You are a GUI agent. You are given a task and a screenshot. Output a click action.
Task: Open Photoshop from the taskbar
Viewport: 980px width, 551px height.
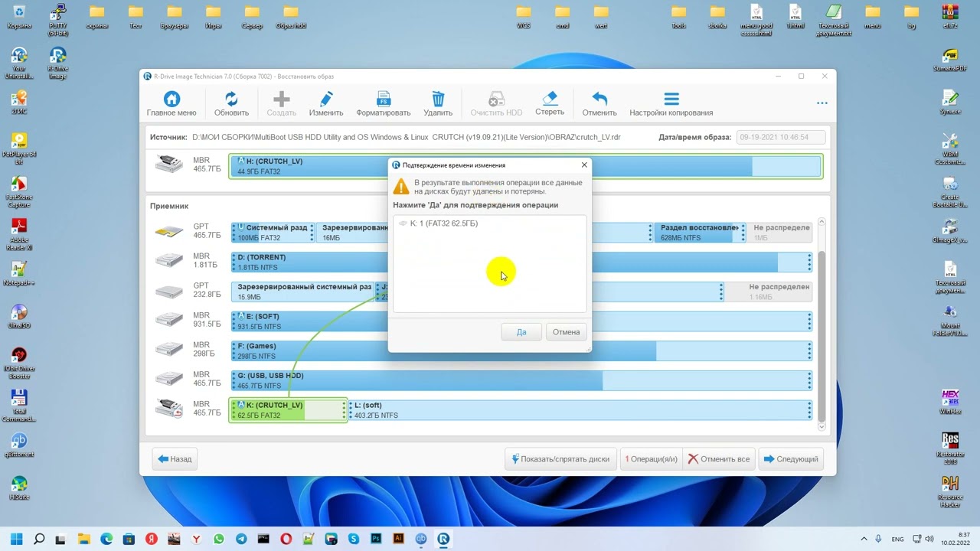click(376, 539)
